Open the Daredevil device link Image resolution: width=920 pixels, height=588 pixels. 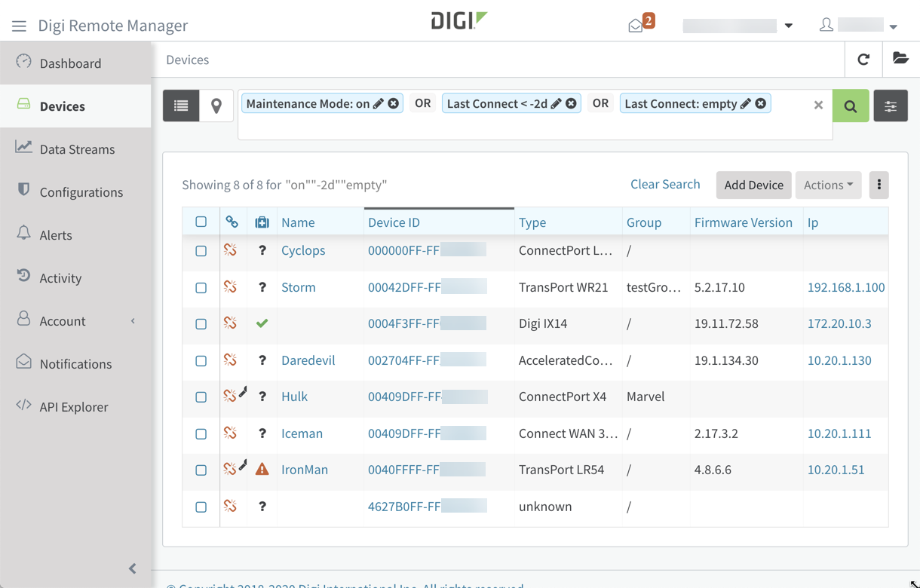[308, 360]
